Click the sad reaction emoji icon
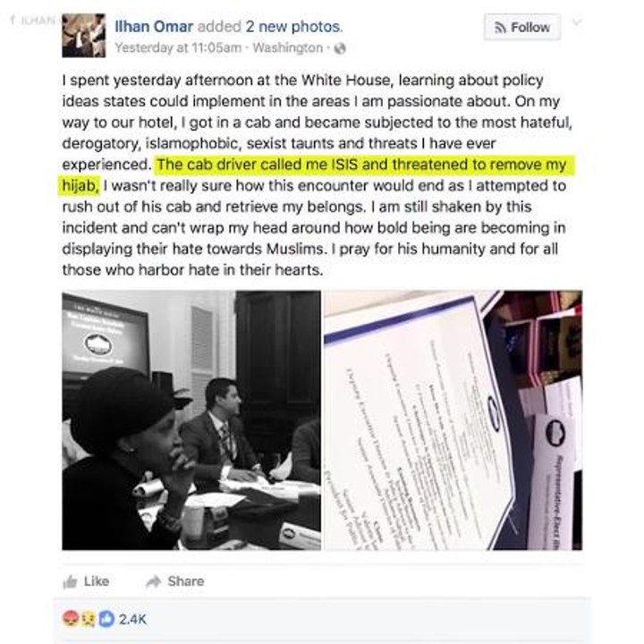 (x=89, y=619)
